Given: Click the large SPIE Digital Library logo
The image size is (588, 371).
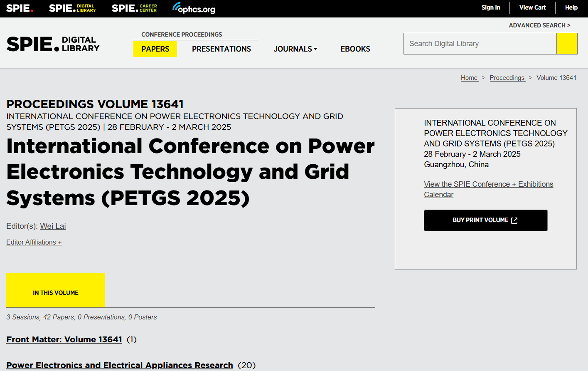Looking at the screenshot, I should (53, 44).
